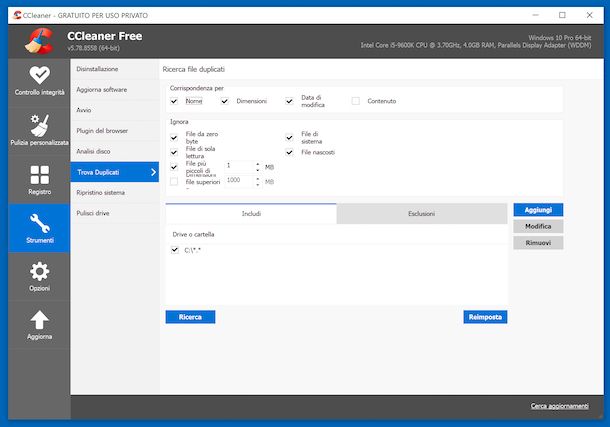Increase minimum file size spinner value
610x427 pixels.
click(257, 163)
